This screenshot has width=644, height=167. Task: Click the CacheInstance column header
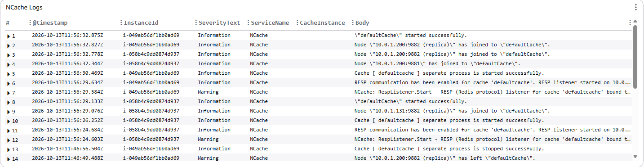322,23
